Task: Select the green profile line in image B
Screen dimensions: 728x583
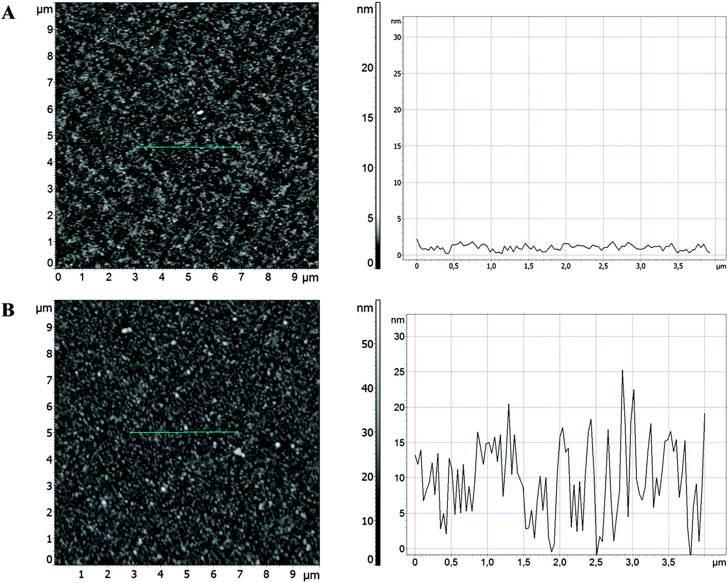Action: (184, 432)
